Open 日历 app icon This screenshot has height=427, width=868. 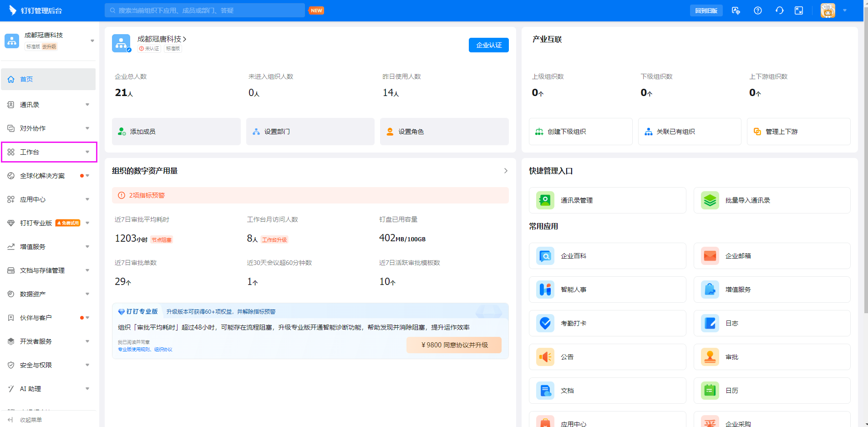710,391
